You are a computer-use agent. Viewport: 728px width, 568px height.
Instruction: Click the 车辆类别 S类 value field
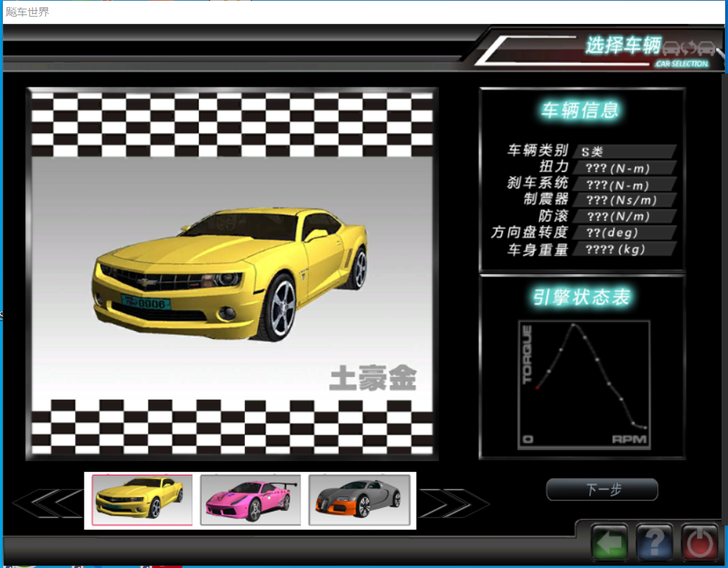[x=624, y=152]
